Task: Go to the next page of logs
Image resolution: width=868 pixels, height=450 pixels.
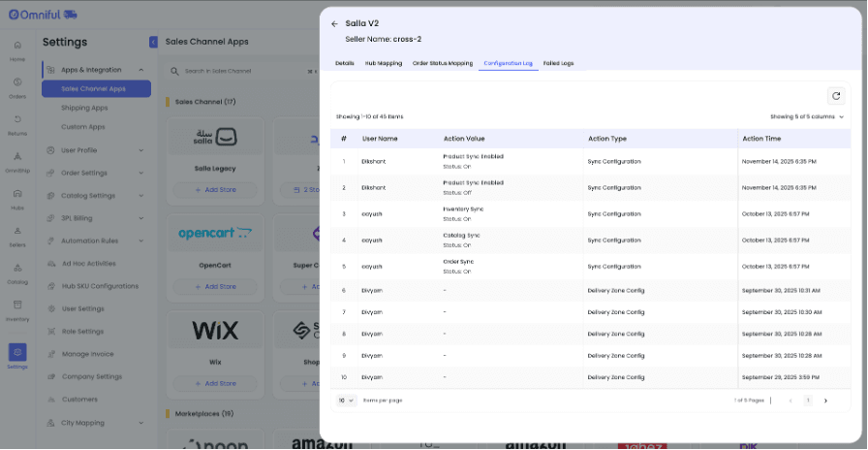Action: [825, 400]
